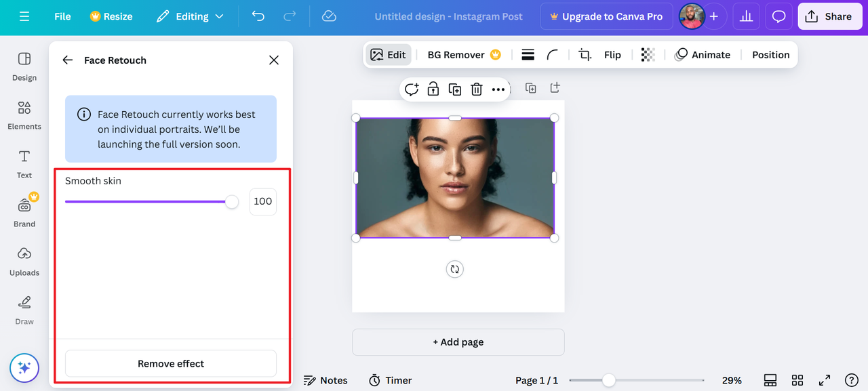Image resolution: width=868 pixels, height=391 pixels.
Task: Click the Smooth skin value field 100
Action: [263, 201]
